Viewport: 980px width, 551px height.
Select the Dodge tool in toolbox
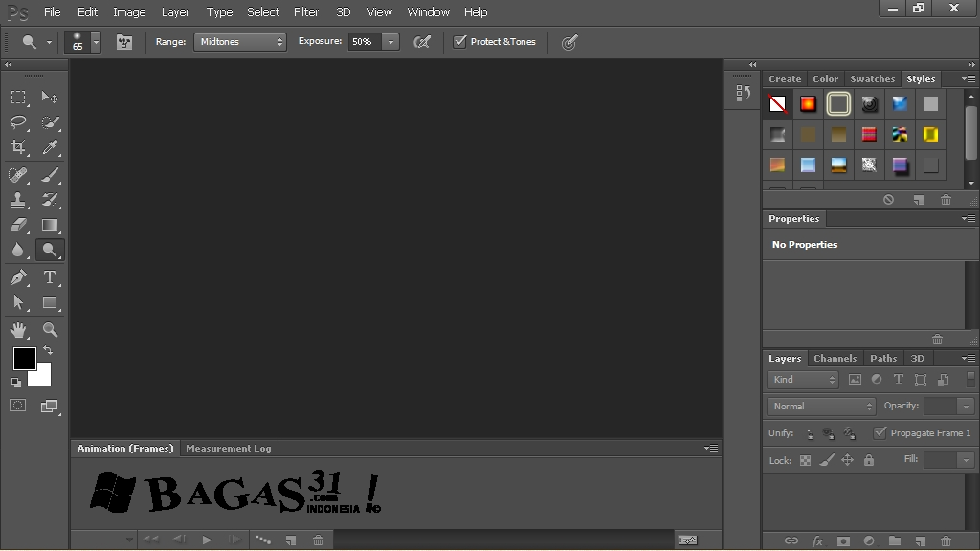coord(50,250)
